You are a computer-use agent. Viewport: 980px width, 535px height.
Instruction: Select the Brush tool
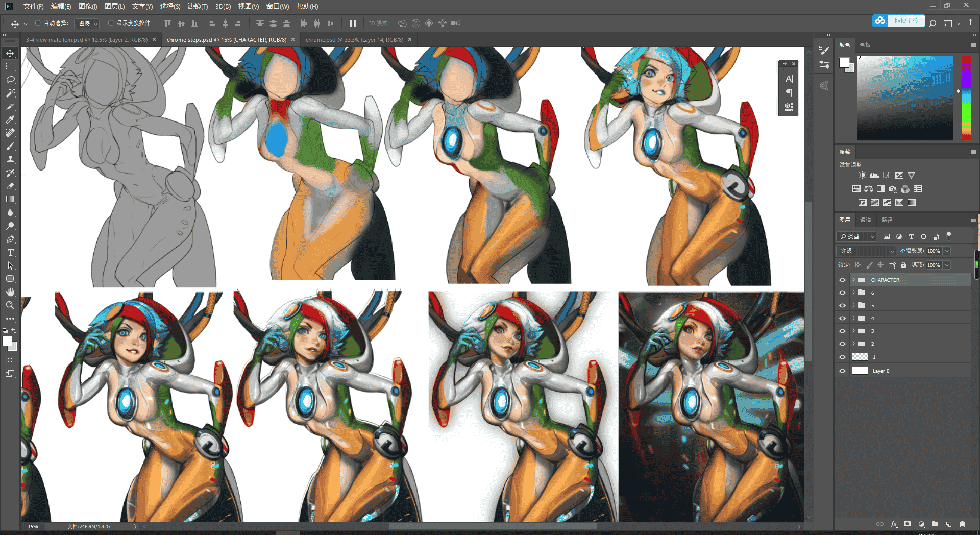(x=10, y=146)
